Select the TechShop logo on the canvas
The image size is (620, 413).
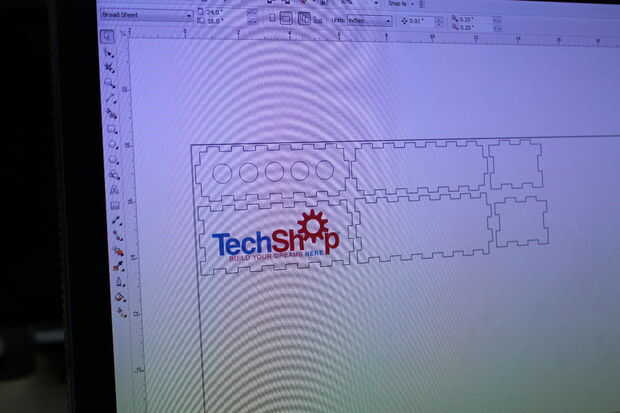pyautogui.click(x=276, y=235)
